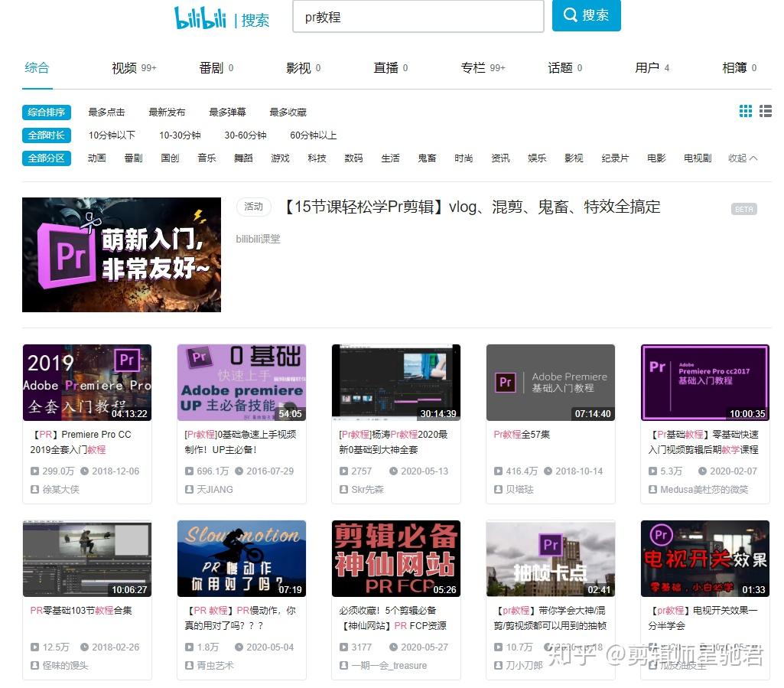Collapse filters with 收起 chevron

[743, 158]
